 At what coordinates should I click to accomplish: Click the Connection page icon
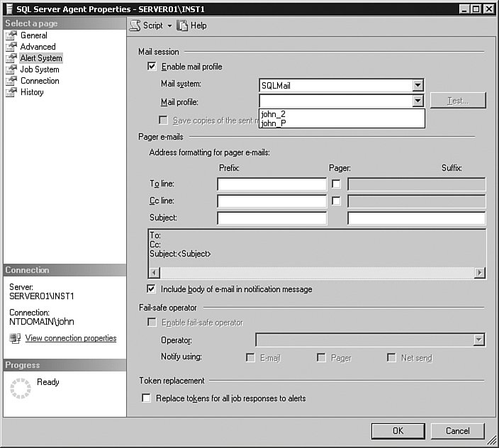[11, 81]
